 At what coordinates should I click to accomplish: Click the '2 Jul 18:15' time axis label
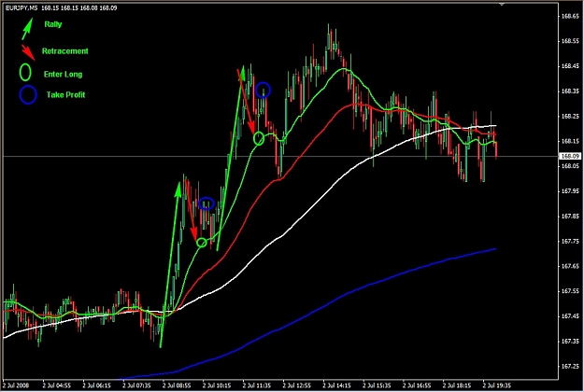click(457, 385)
